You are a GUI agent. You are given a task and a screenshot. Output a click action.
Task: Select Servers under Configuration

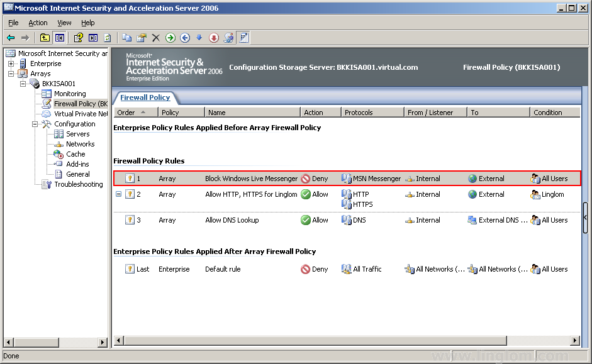(x=78, y=134)
